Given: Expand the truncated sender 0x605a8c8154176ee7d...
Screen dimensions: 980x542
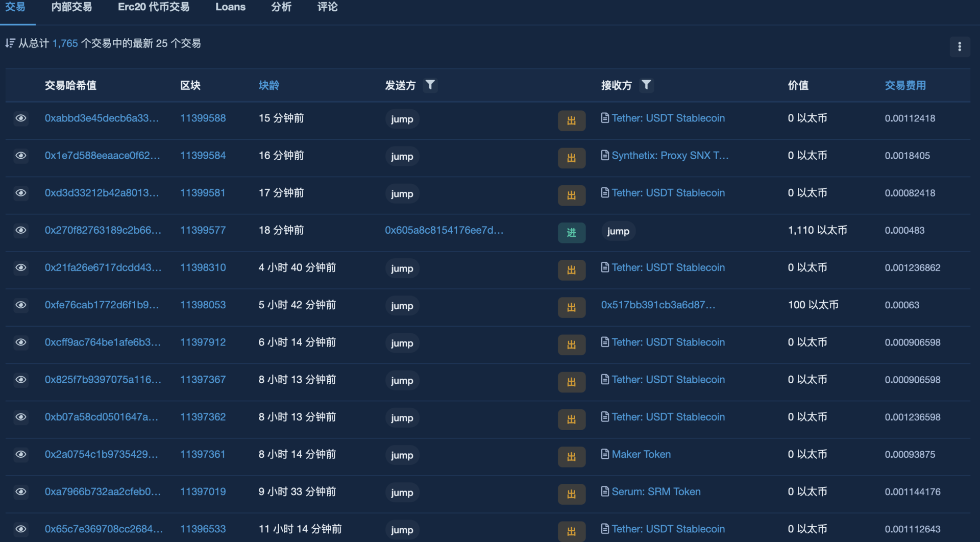Looking at the screenshot, I should tap(444, 230).
